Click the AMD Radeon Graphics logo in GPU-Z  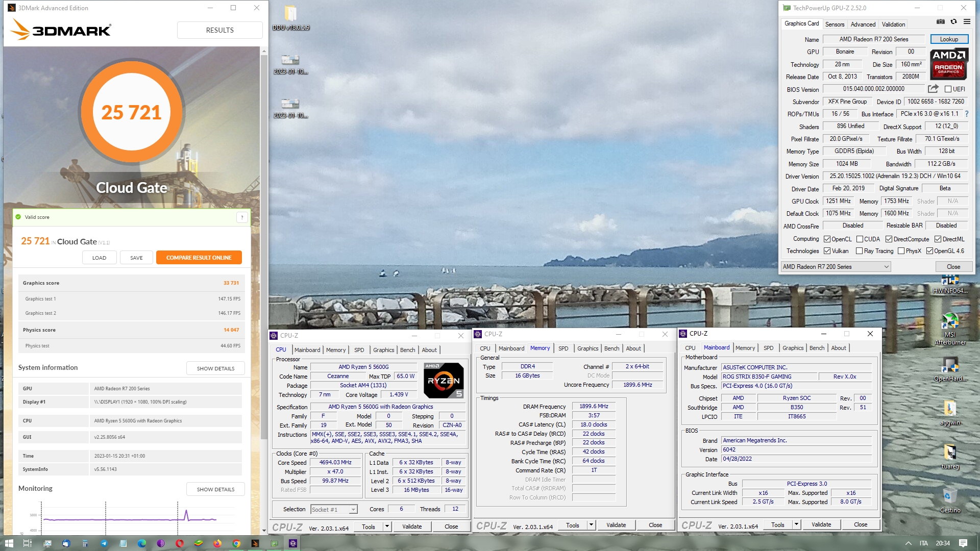[x=948, y=64]
